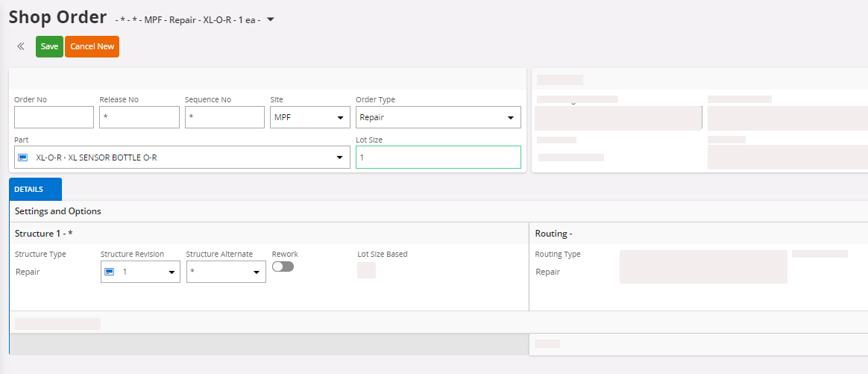
Task: Open the Part selection dropdown
Action: [x=340, y=158]
